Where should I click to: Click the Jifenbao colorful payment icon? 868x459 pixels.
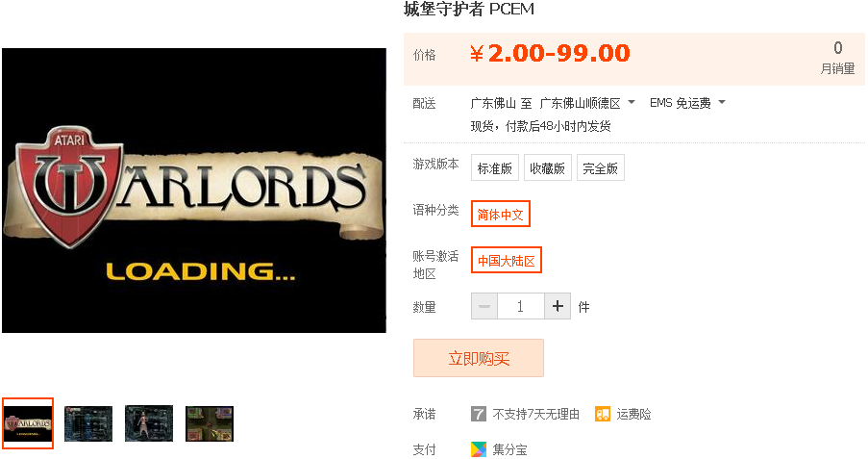pos(479,449)
